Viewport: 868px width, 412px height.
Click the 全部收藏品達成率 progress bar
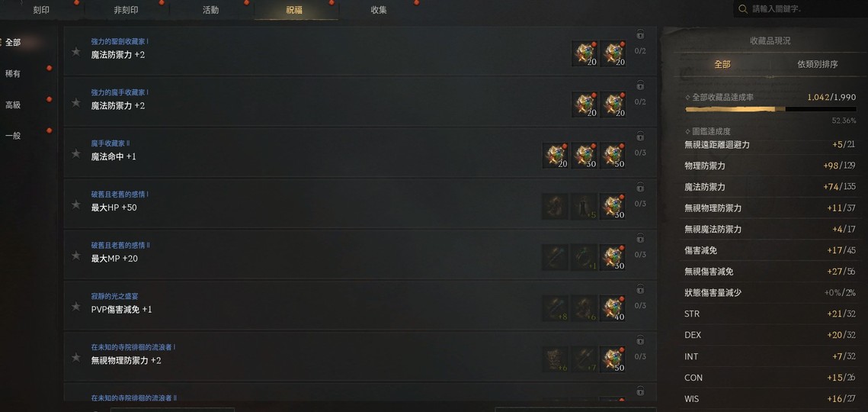pos(770,109)
